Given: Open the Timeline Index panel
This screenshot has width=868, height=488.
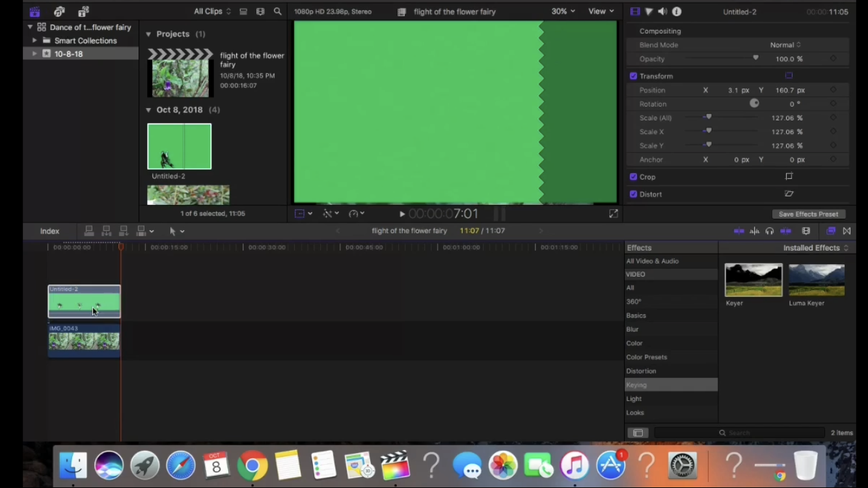Looking at the screenshot, I should (x=49, y=230).
